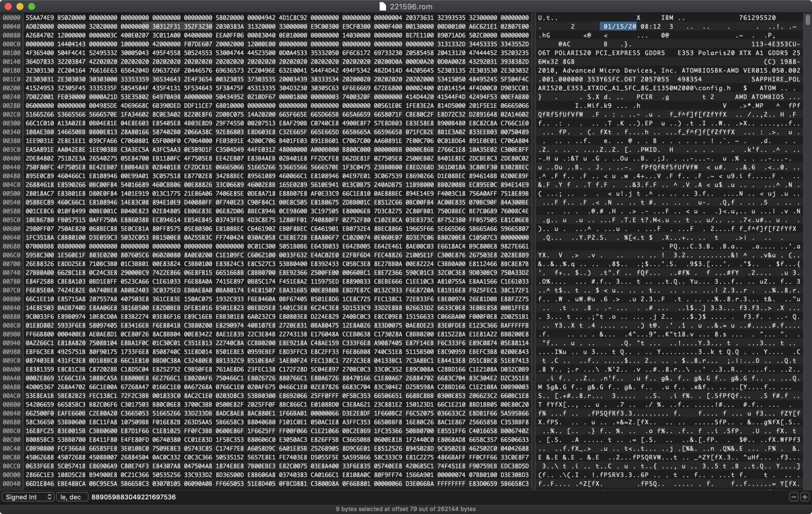This screenshot has height=514, width=812.
Task: Click the window title 221596.rom
Action: click(411, 6)
